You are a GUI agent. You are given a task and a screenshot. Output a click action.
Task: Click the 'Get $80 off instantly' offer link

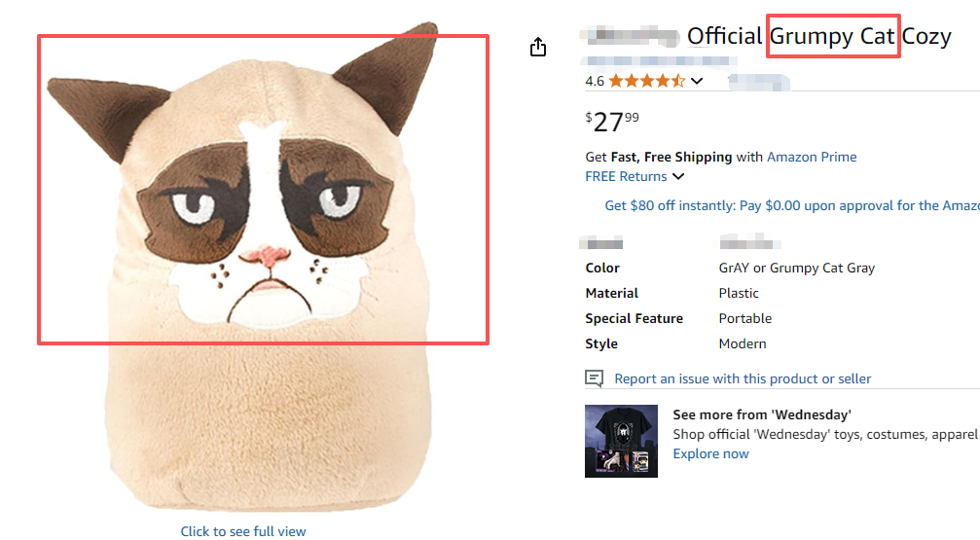(x=790, y=205)
